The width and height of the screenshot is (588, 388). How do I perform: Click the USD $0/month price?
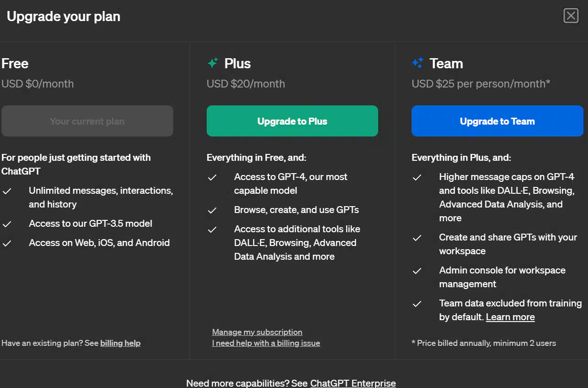coord(38,84)
